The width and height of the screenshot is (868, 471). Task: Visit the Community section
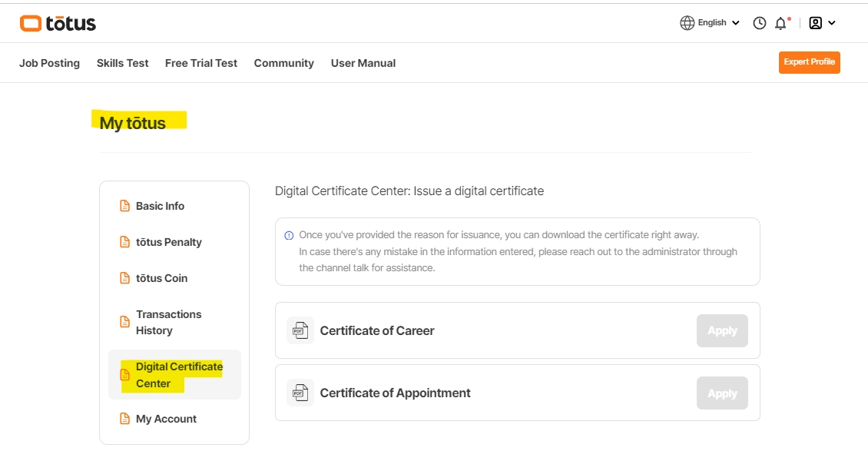(x=283, y=63)
